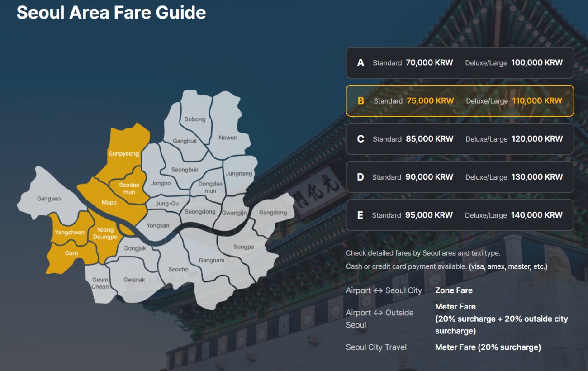Click Yeong Deungpo district on map

click(105, 233)
